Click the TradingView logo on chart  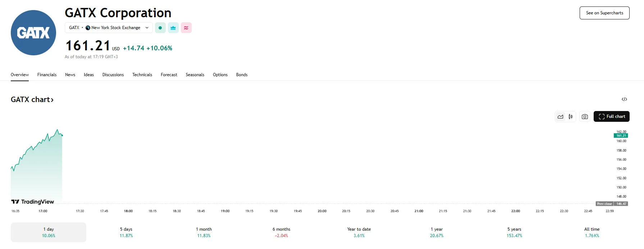(33, 202)
